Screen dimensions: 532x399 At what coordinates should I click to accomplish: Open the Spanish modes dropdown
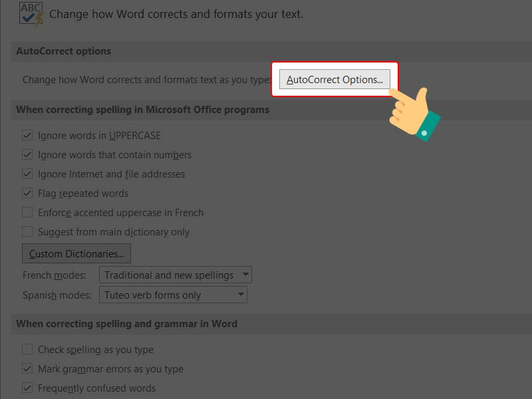173,294
